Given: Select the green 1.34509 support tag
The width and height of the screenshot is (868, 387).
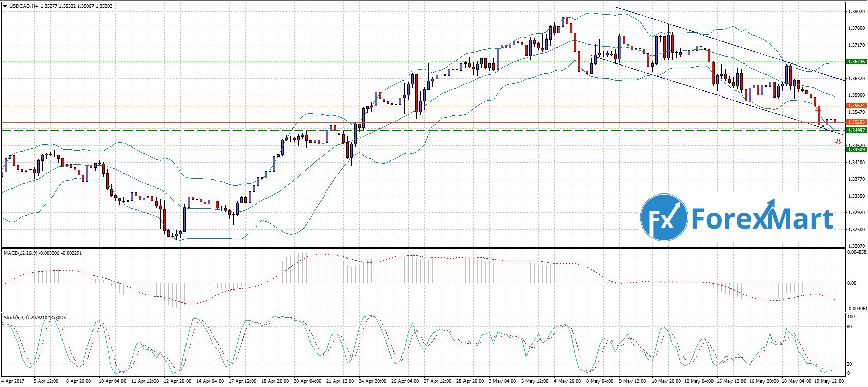Looking at the screenshot, I should [x=856, y=150].
